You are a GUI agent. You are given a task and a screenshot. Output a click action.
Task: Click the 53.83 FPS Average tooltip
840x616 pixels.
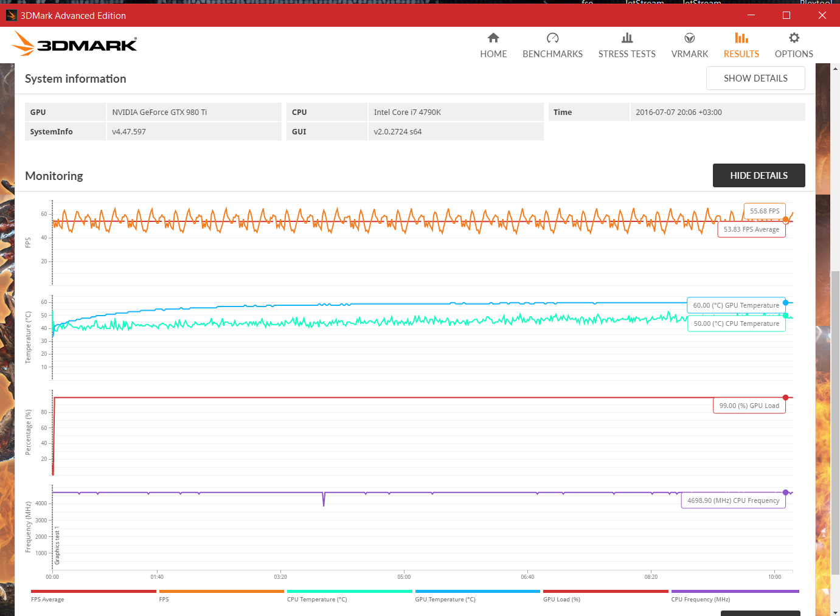tap(751, 229)
